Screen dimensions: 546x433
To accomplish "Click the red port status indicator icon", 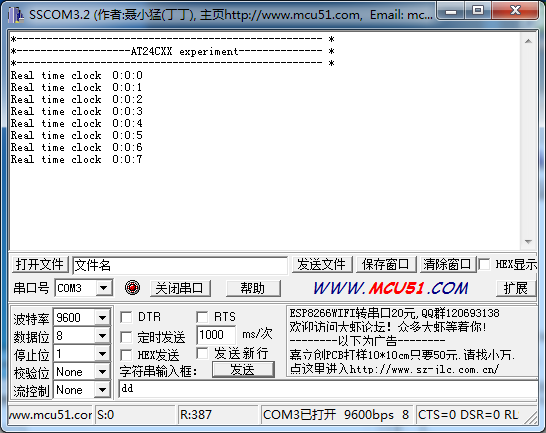I will tap(132, 288).
